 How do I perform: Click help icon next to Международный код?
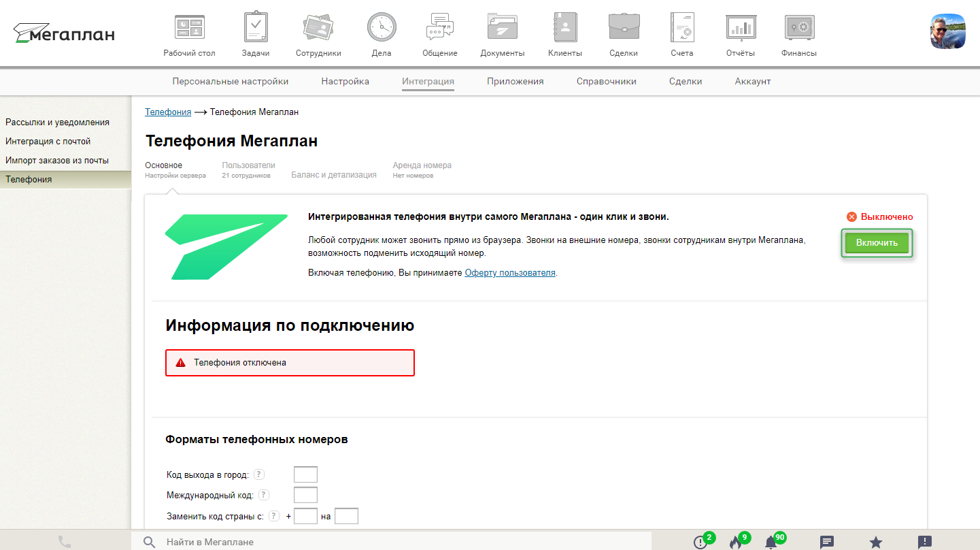pyautogui.click(x=263, y=495)
